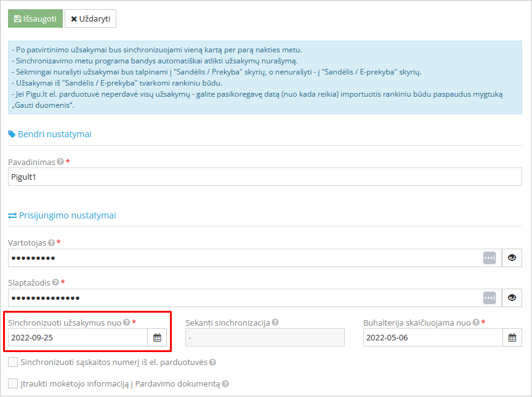This screenshot has width=532, height=397.
Task: Click password manager icon in Slaptažodis field
Action: tap(490, 298)
